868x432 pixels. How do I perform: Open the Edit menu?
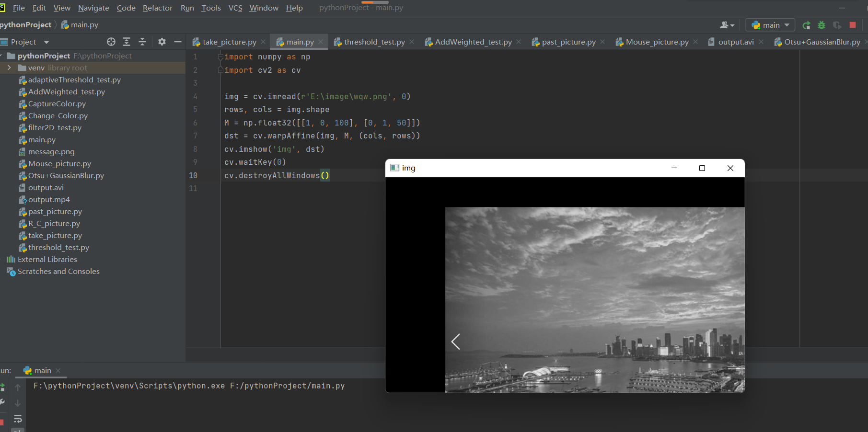[39, 8]
